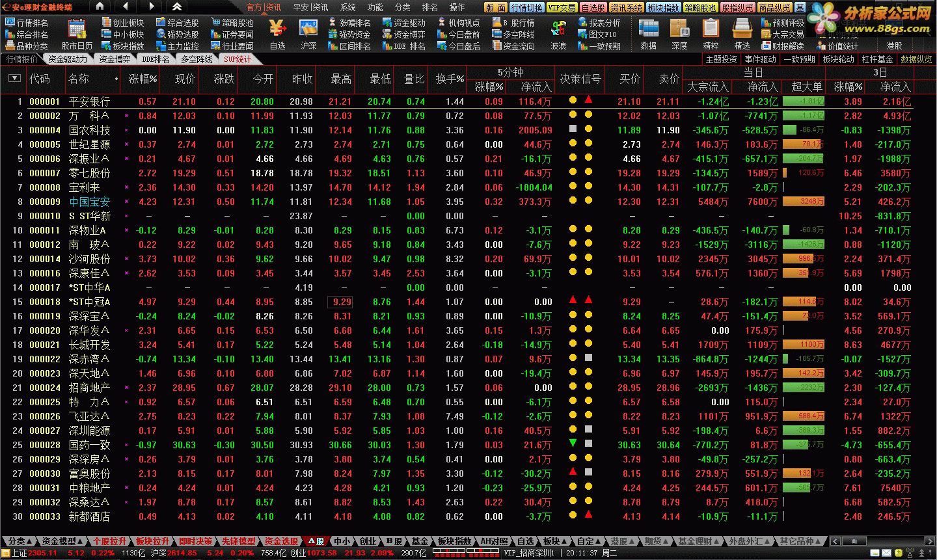
Task: Click the VIP交易 button
Action: coord(562,7)
